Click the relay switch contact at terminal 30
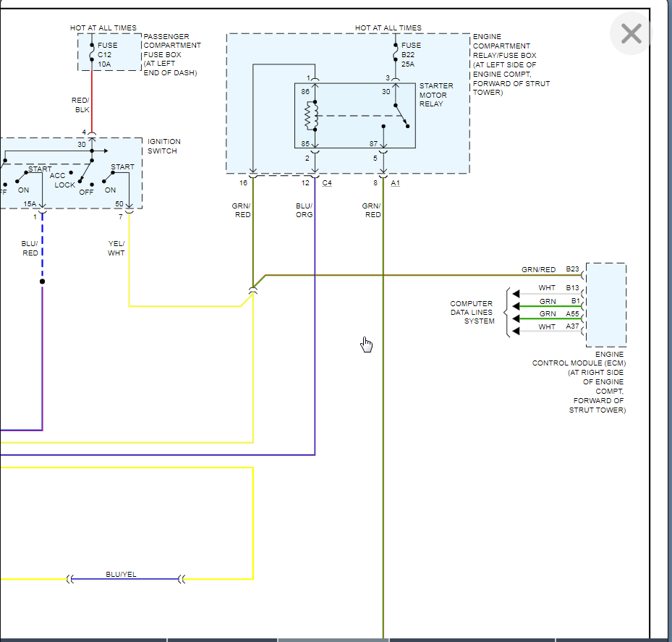This screenshot has height=642, width=672. (401, 116)
